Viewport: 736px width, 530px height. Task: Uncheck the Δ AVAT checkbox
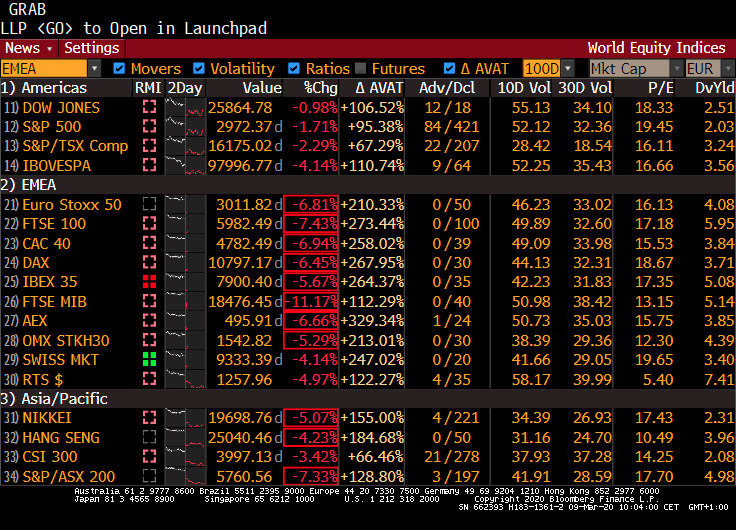(449, 69)
